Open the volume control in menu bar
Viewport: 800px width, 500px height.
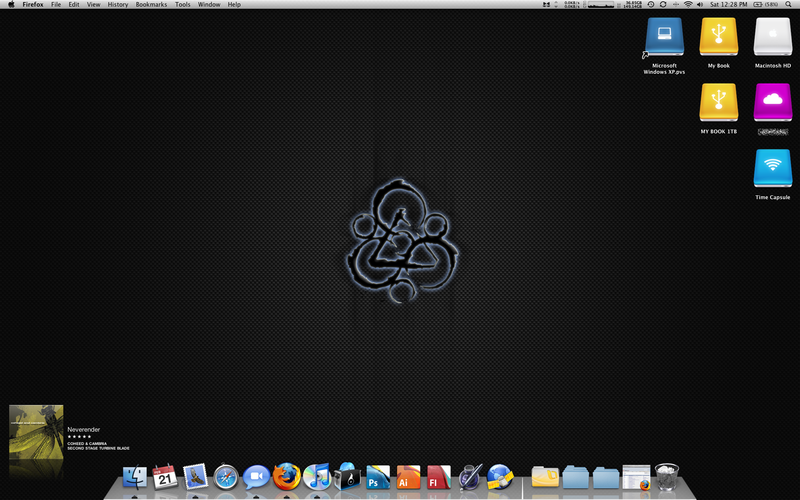(x=699, y=4)
